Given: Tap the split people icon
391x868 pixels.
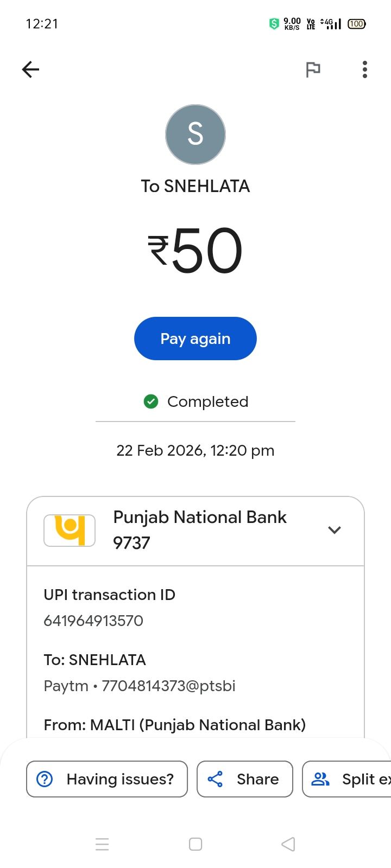Looking at the screenshot, I should (320, 779).
